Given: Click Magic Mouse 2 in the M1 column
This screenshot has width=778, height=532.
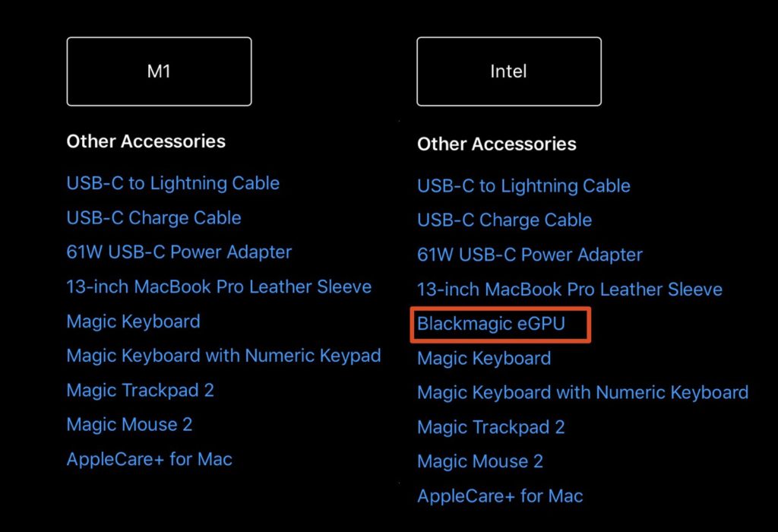Looking at the screenshot, I should pos(129,424).
